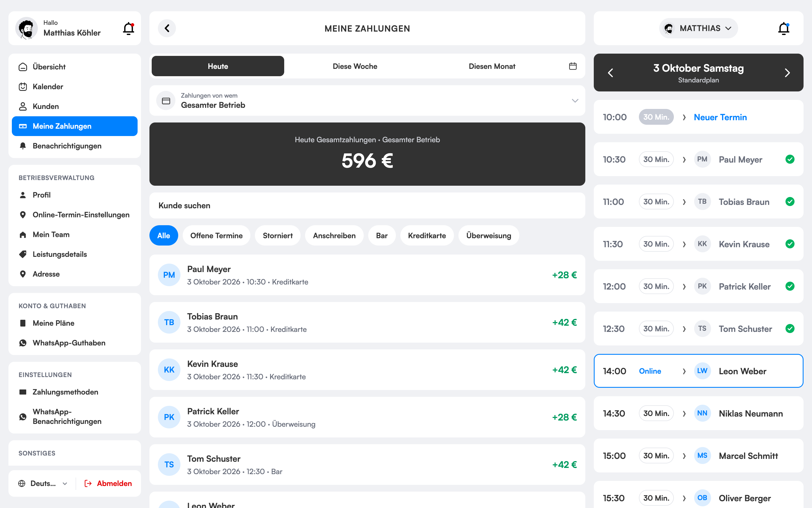Open Paul Meyer's +28 € payment entry
This screenshot has width=812, height=508.
[367, 275]
